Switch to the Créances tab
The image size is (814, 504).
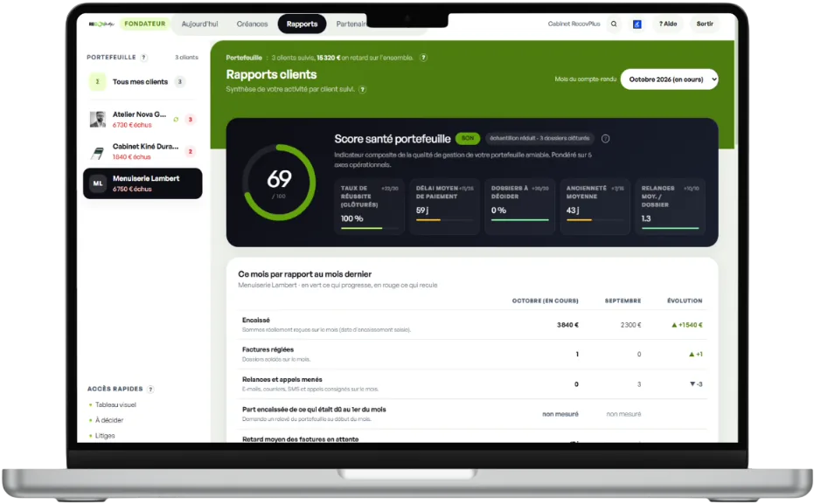[253, 24]
